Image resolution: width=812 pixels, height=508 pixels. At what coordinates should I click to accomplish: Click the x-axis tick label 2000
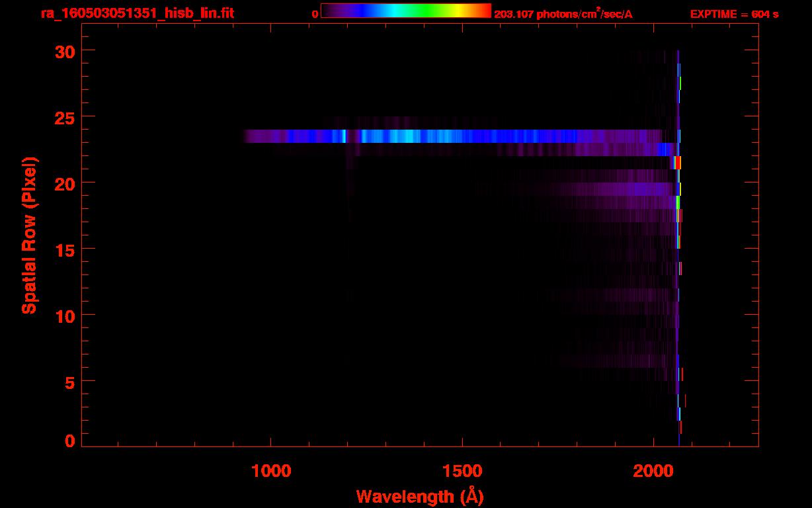[653, 471]
